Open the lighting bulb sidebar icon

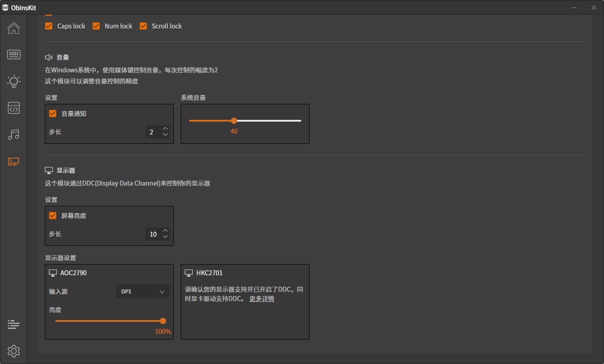14,81
